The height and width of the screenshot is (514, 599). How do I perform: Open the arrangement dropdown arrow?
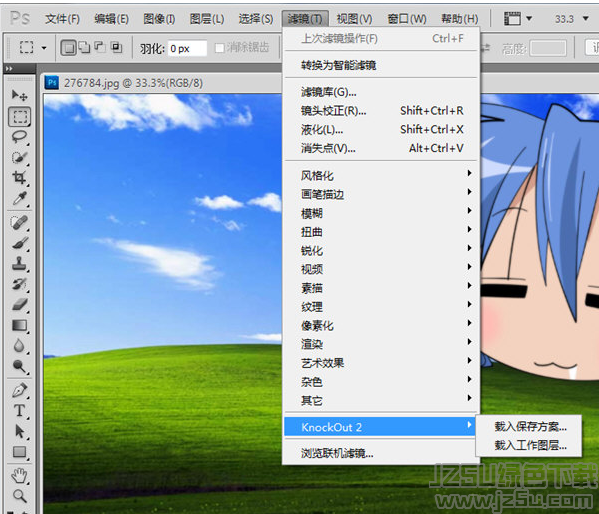pos(529,18)
